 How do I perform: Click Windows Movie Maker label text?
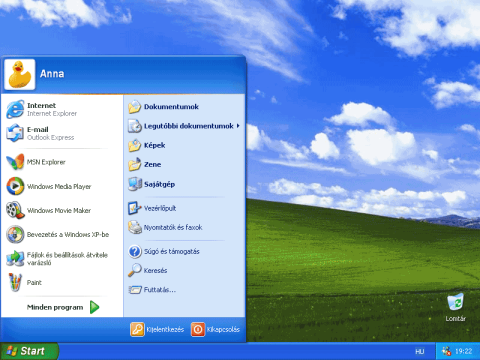pos(59,210)
